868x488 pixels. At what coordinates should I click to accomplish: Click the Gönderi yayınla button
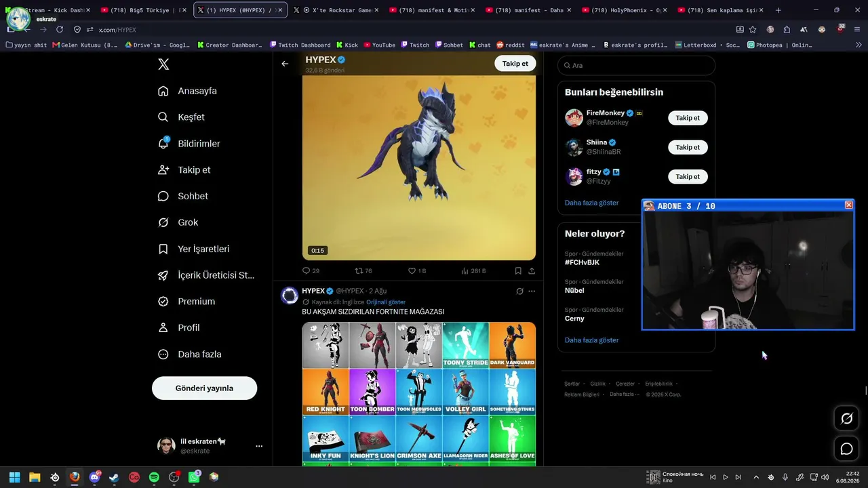204,388
